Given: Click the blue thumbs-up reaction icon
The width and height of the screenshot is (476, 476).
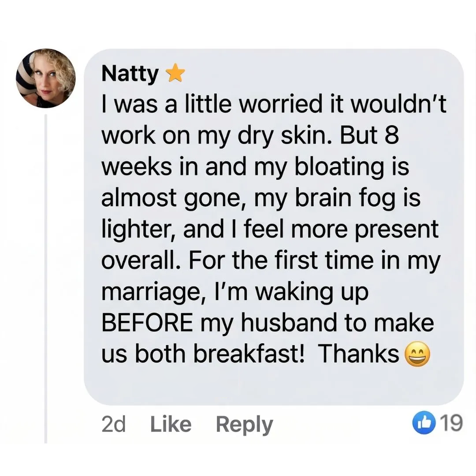Looking at the screenshot, I should tap(423, 423).
